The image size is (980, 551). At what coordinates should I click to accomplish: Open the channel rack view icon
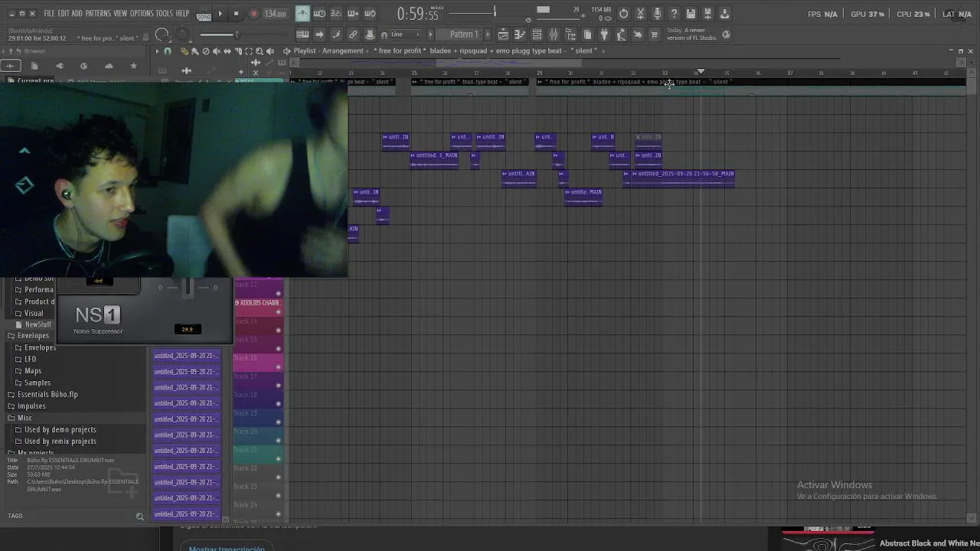point(537,34)
